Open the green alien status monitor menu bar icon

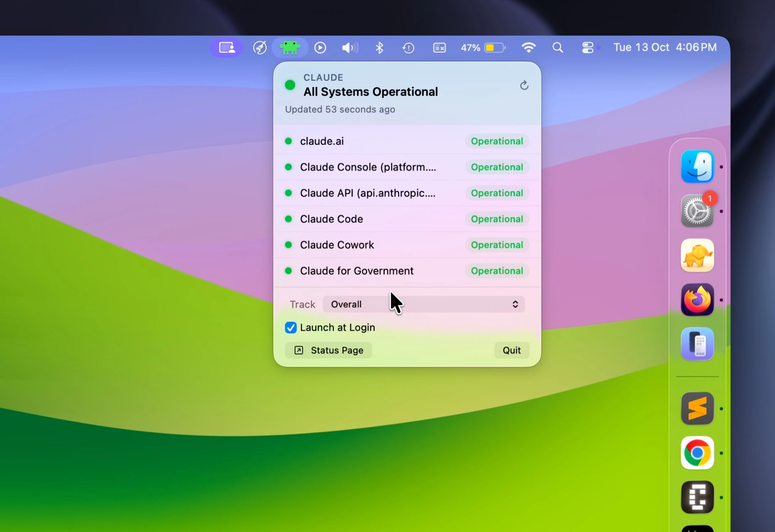click(x=290, y=48)
